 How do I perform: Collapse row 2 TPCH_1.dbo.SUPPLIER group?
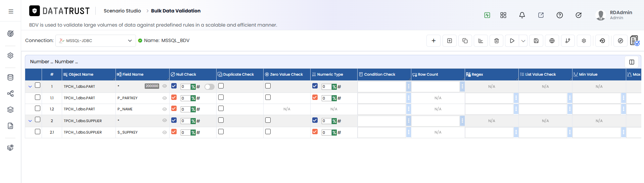(x=30, y=121)
